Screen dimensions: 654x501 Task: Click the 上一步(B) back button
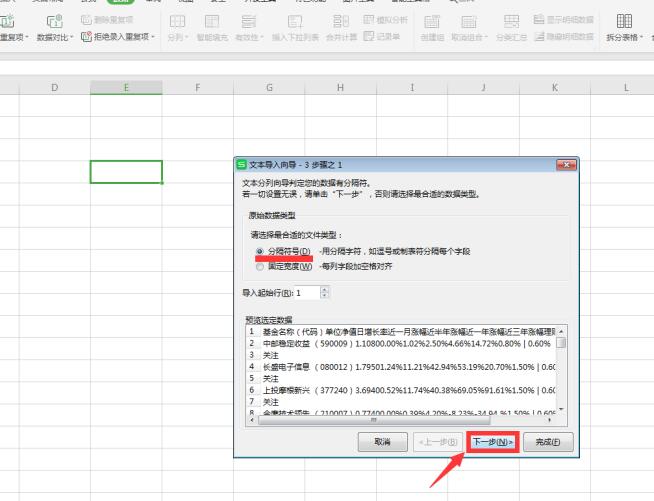438,442
